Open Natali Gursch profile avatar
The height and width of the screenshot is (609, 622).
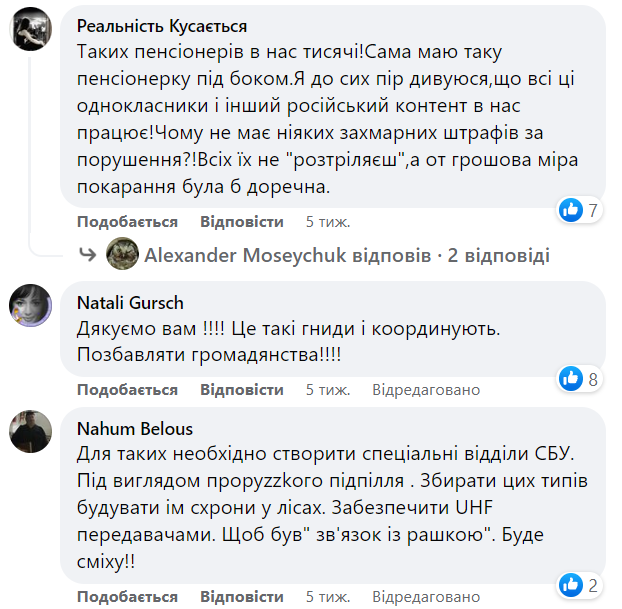click(31, 305)
